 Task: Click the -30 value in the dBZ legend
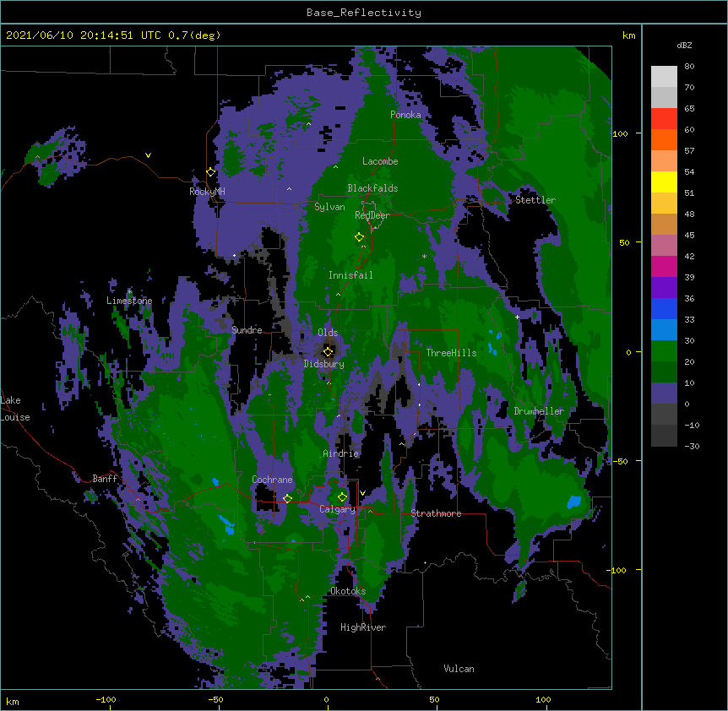tap(692, 446)
